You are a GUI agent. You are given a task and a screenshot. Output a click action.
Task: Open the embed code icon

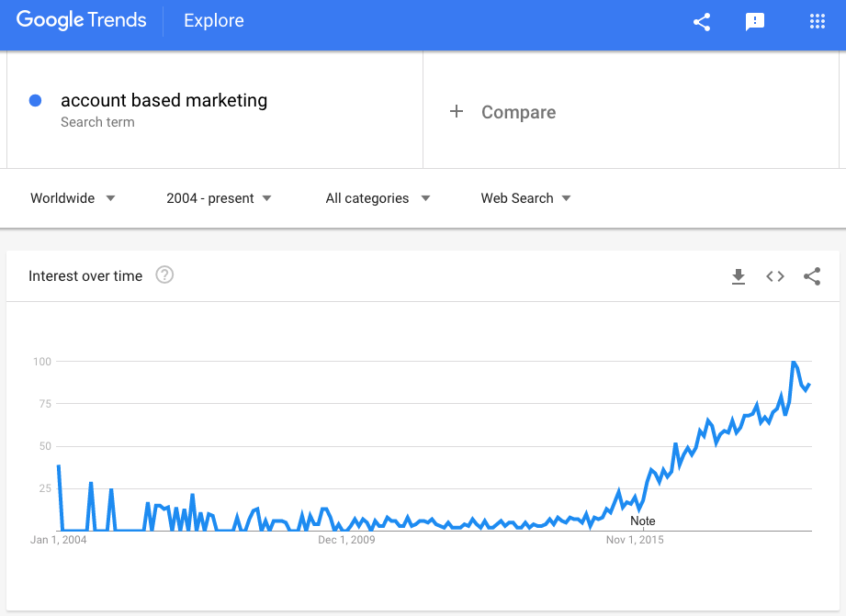774,276
